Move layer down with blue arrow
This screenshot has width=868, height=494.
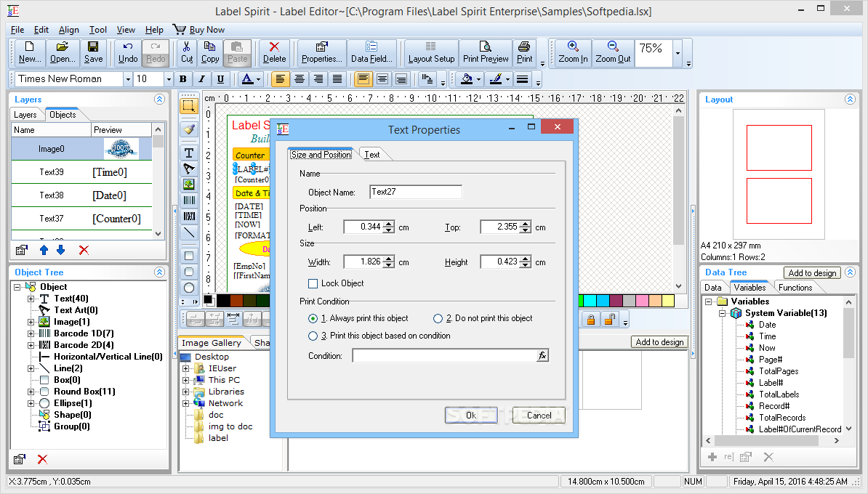coord(61,250)
